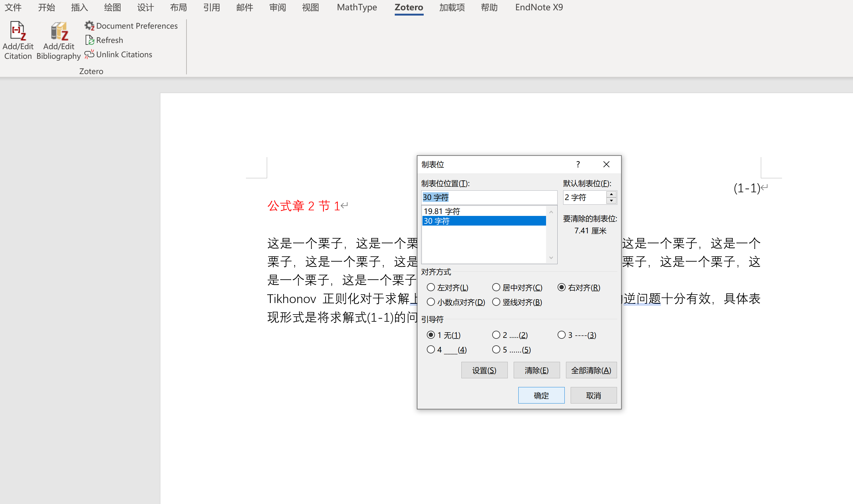Select 居中对齐 alignment radio button
Viewport: 853px width, 504px height.
click(496, 287)
